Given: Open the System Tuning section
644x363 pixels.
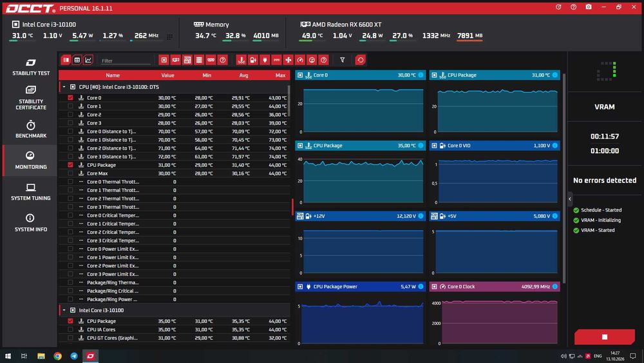Looking at the screenshot, I should [30, 192].
